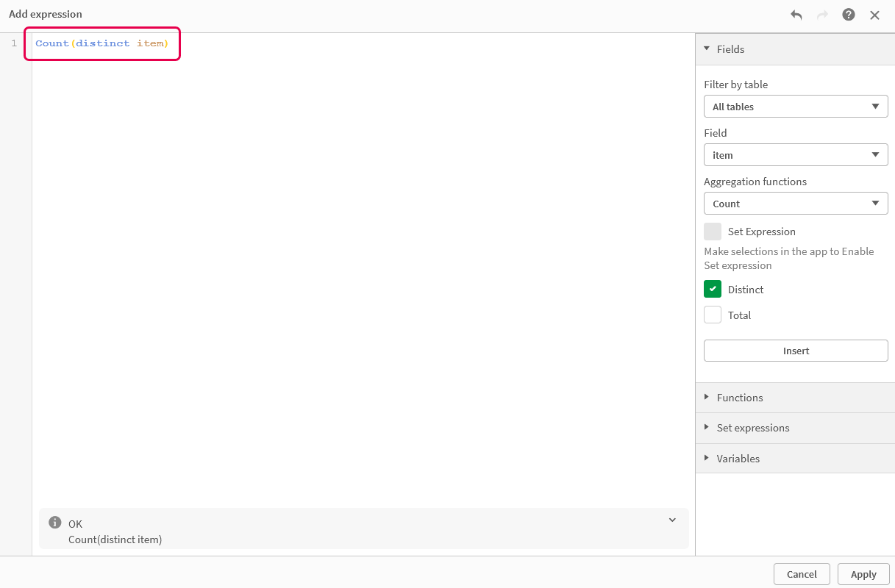The height and width of the screenshot is (588, 895).
Task: Expand the OK status message details
Action: coord(671,520)
